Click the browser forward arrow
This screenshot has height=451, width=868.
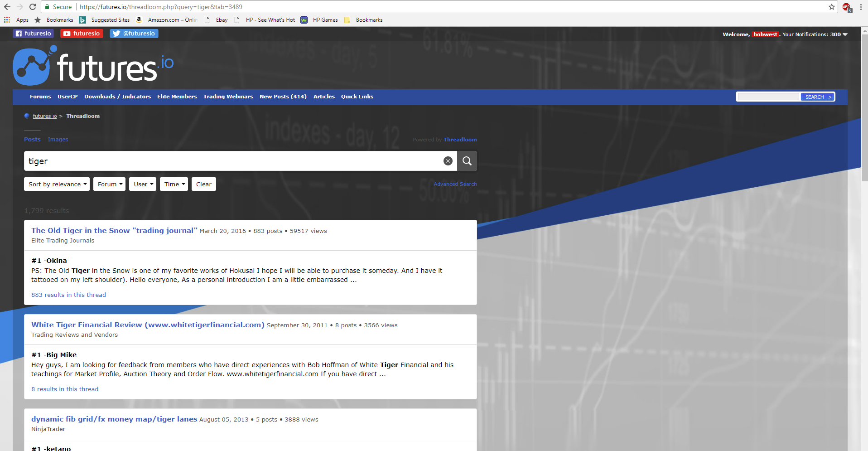click(20, 7)
